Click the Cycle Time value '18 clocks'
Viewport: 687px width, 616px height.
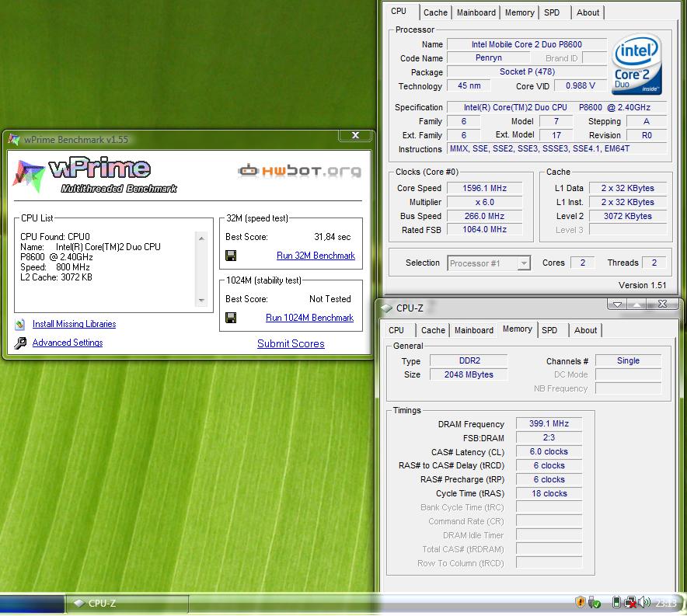pyautogui.click(x=549, y=494)
